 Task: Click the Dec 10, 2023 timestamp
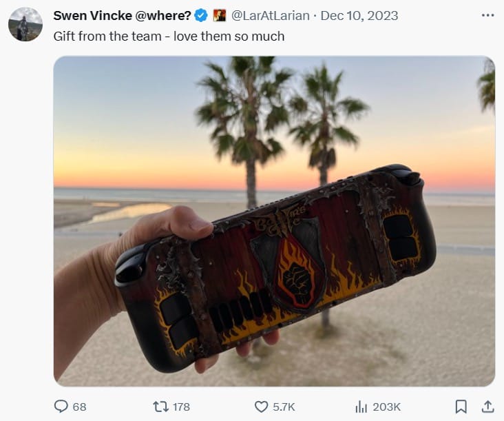pos(359,15)
